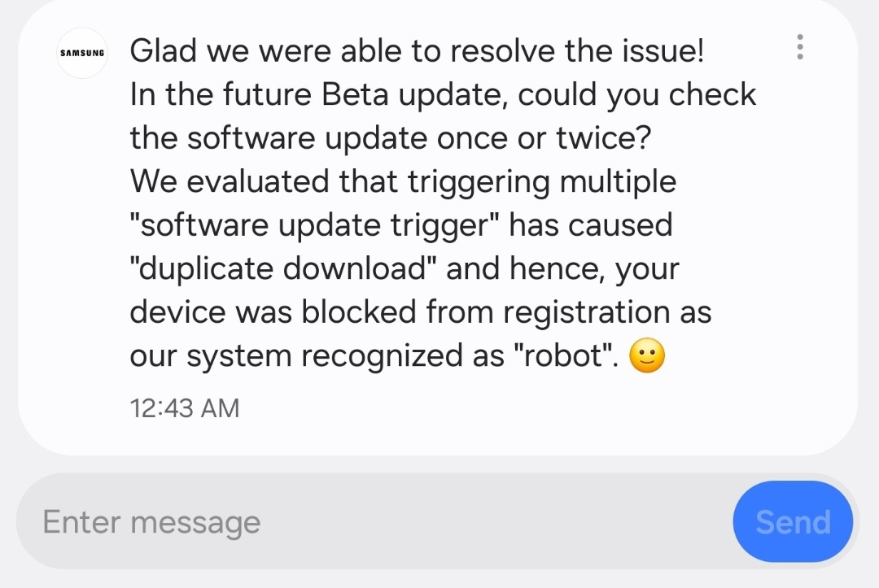
Task: Tap the words "and hence, your"
Action: tap(562, 269)
